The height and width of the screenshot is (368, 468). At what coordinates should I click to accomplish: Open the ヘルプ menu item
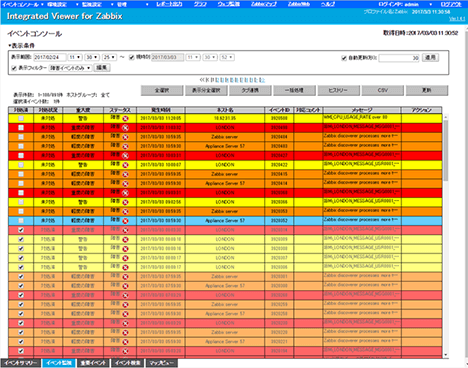[x=328, y=4]
